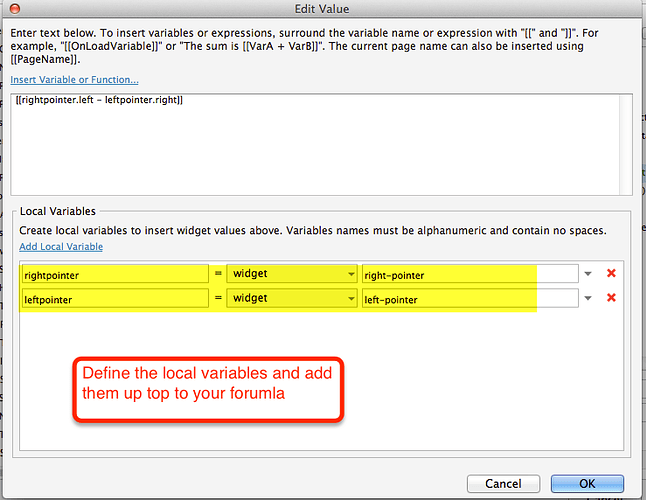Open widget picker arrow for right-pointer
646x500 pixels.
pos(589,273)
